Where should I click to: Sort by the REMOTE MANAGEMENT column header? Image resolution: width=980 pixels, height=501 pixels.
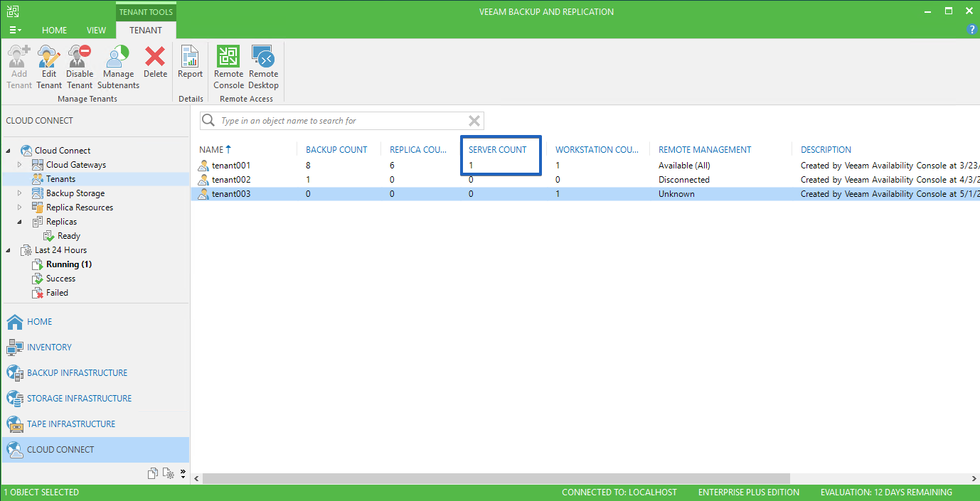click(x=705, y=150)
